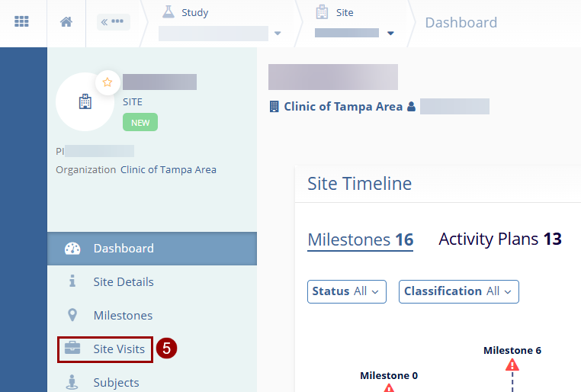Screen dimensions: 581x392
Task: Open the app launcher grid icon
Action: point(21,21)
